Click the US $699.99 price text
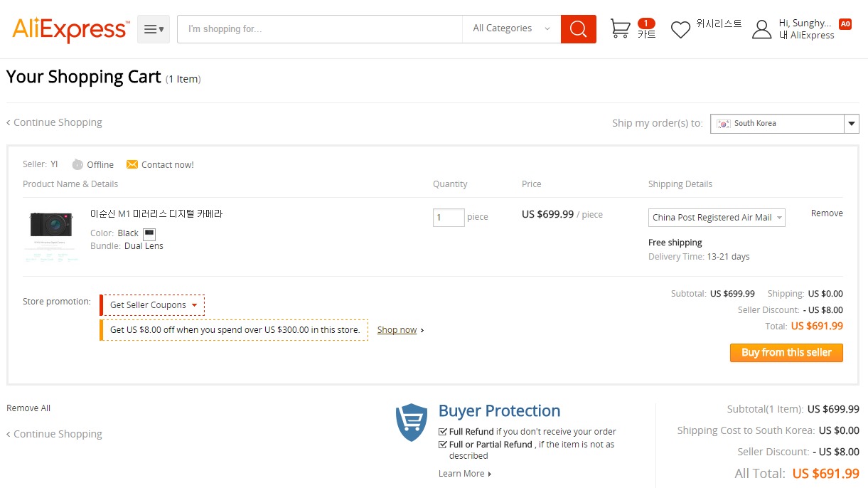Image resolution: width=868 pixels, height=488 pixels. point(547,214)
